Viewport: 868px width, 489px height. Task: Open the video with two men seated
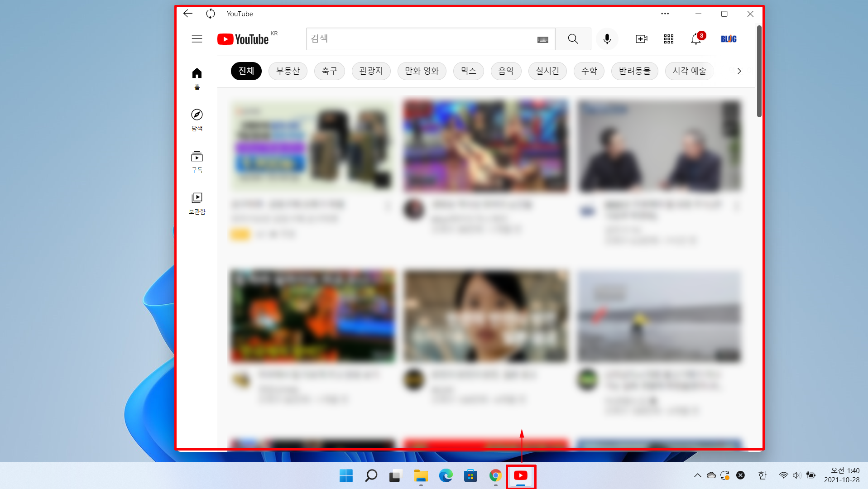660,146
